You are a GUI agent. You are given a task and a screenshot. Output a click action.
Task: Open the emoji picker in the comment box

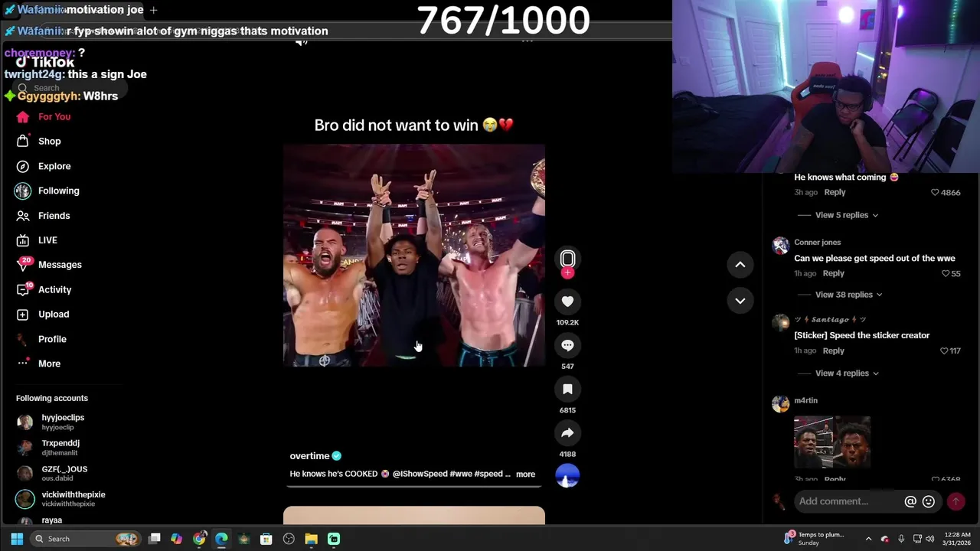[929, 501]
